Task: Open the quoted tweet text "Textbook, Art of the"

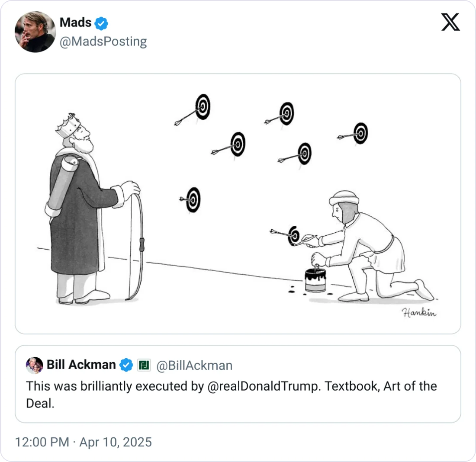Action: pyautogui.click(x=381, y=386)
